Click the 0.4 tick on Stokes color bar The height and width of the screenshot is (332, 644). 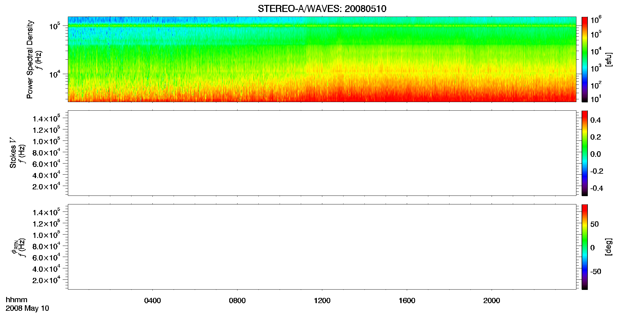coord(595,120)
